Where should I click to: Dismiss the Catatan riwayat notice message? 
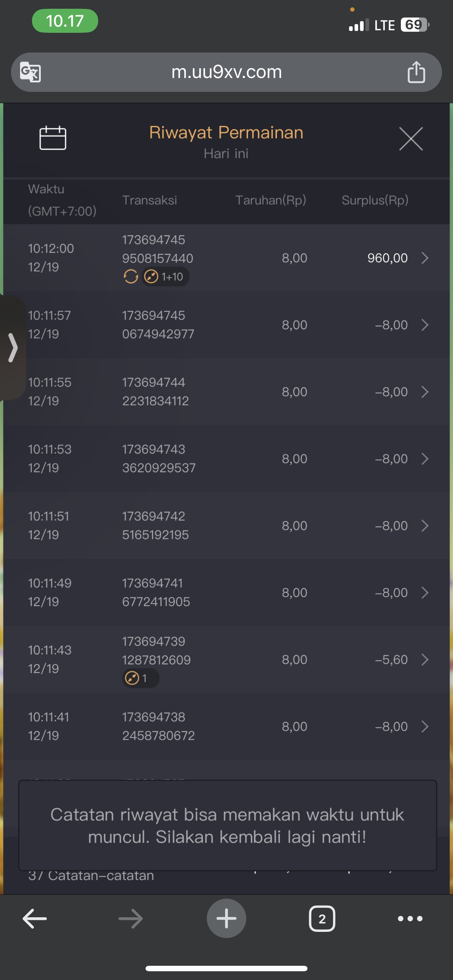[227, 825]
